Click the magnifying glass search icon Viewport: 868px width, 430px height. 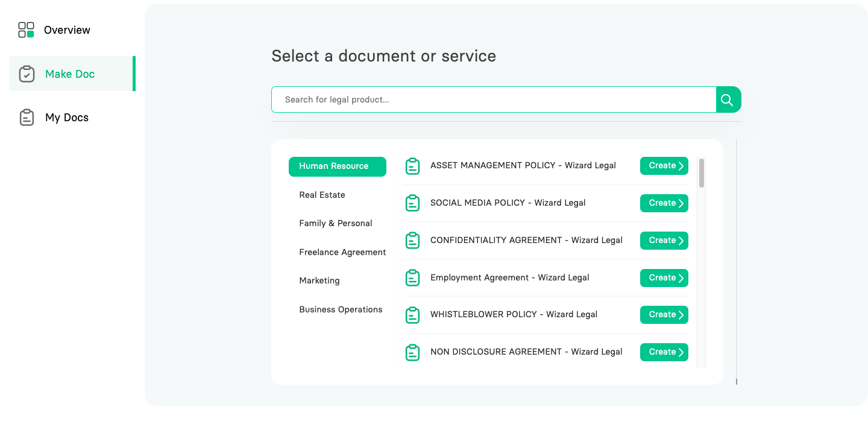point(728,100)
